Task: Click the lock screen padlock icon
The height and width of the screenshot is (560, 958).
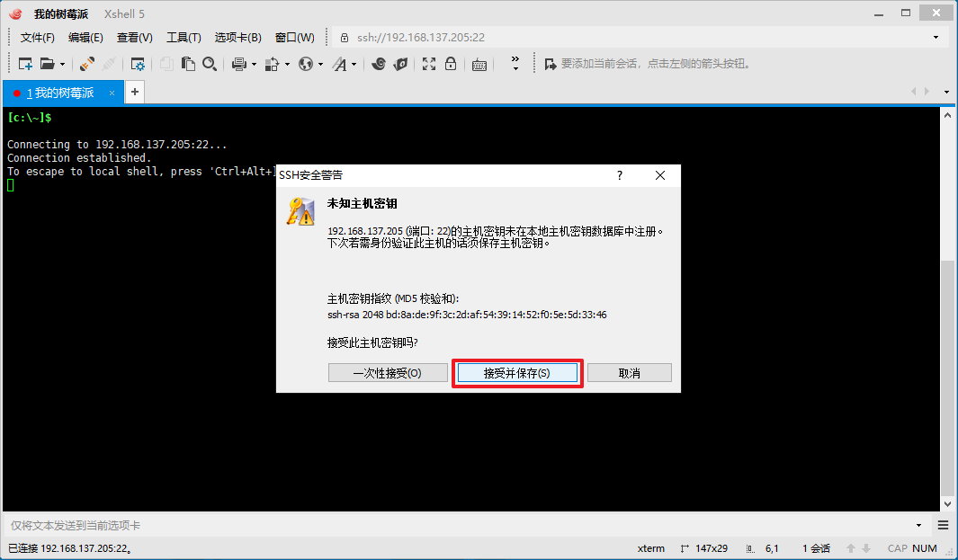Action: point(451,64)
